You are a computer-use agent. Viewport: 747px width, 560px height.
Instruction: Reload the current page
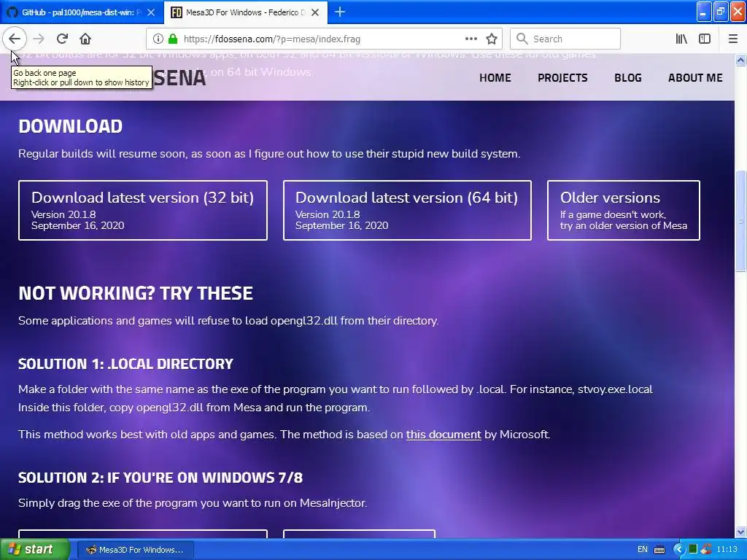[62, 39]
